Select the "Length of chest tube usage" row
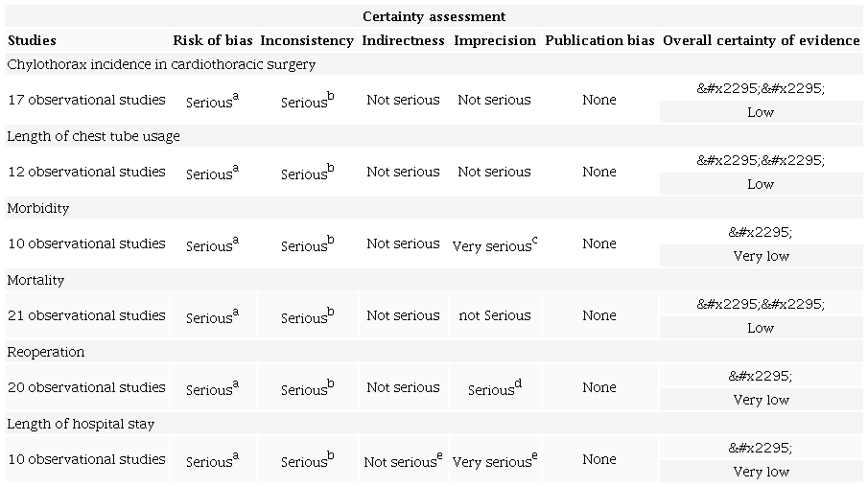868x487 pixels. pos(93,136)
